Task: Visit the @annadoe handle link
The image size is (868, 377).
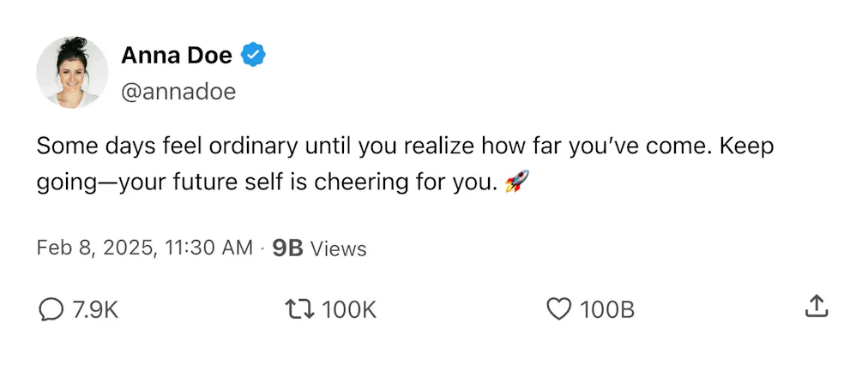Action: [x=178, y=92]
